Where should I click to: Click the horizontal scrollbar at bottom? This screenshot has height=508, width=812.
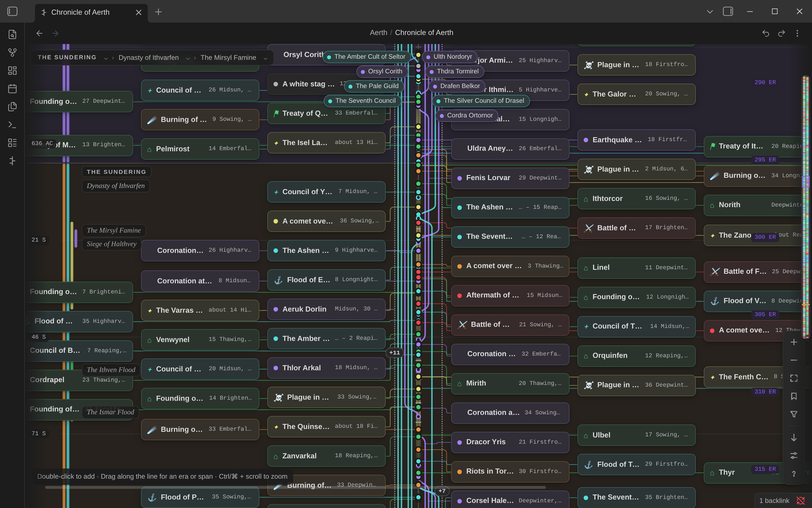[295, 487]
